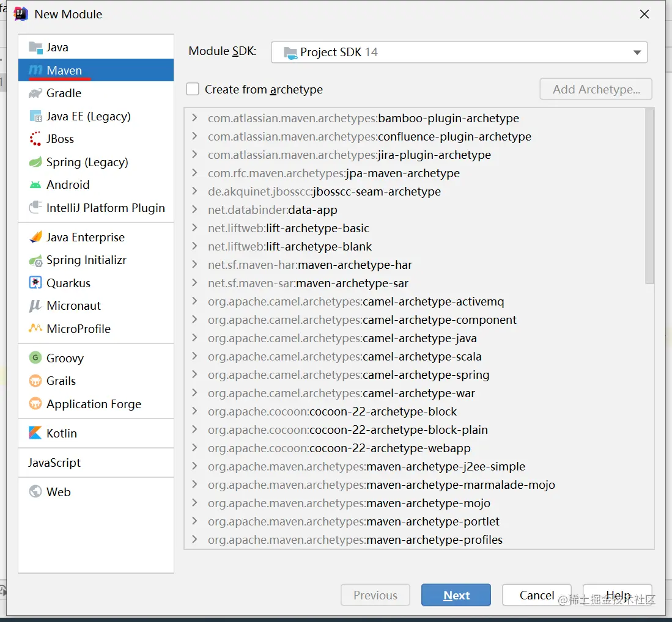Select lift-archetype-blank row

coord(415,246)
